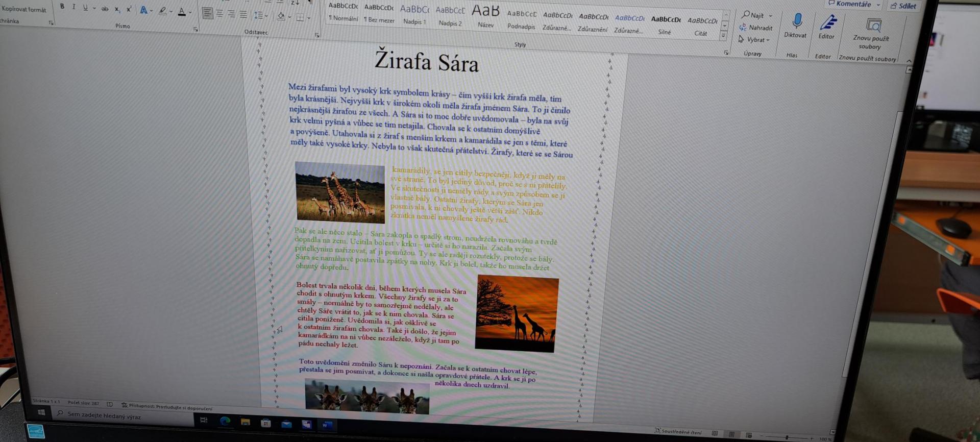This screenshot has height=442, width=980.
Task: Apply Podnadpis style
Action: [x=521, y=20]
